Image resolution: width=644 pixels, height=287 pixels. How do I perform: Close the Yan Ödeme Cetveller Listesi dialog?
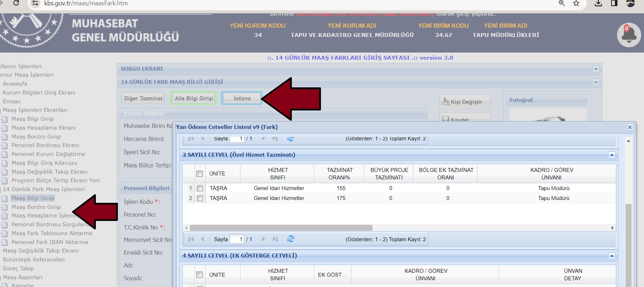coord(629,127)
